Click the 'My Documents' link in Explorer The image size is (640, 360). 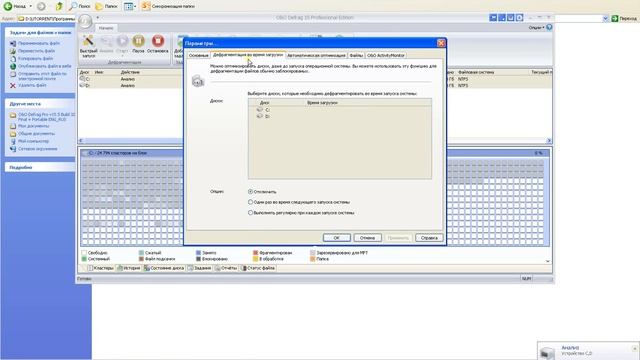click(33, 126)
